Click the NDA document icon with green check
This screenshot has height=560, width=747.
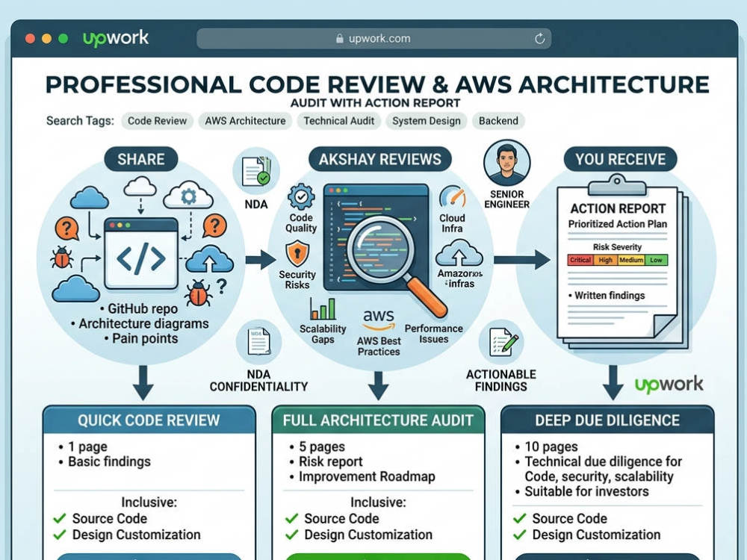coord(256,172)
